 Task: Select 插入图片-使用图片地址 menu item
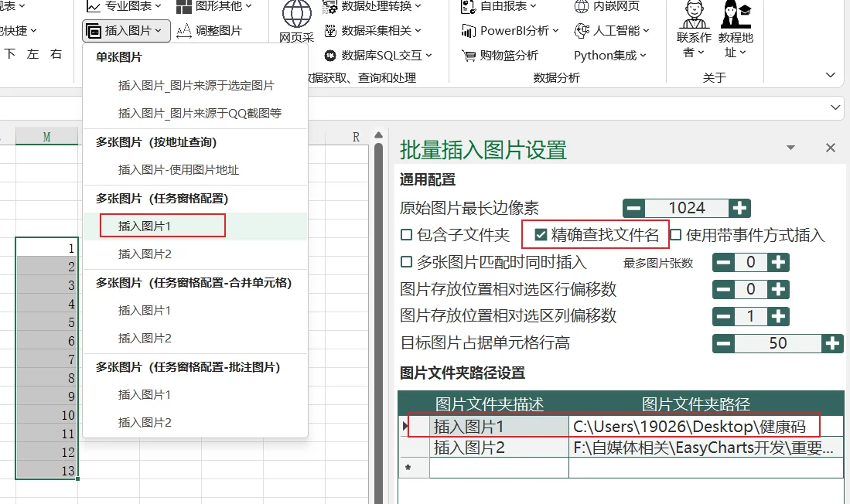pos(196,170)
